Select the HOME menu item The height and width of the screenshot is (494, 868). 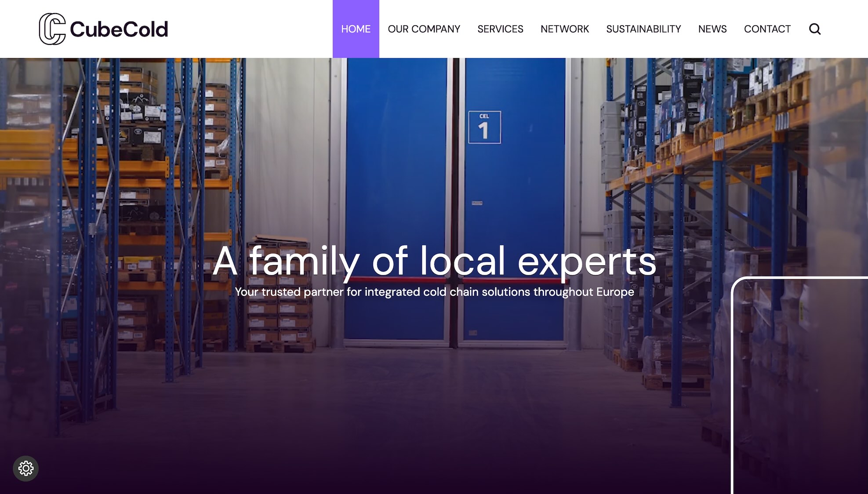tap(356, 29)
